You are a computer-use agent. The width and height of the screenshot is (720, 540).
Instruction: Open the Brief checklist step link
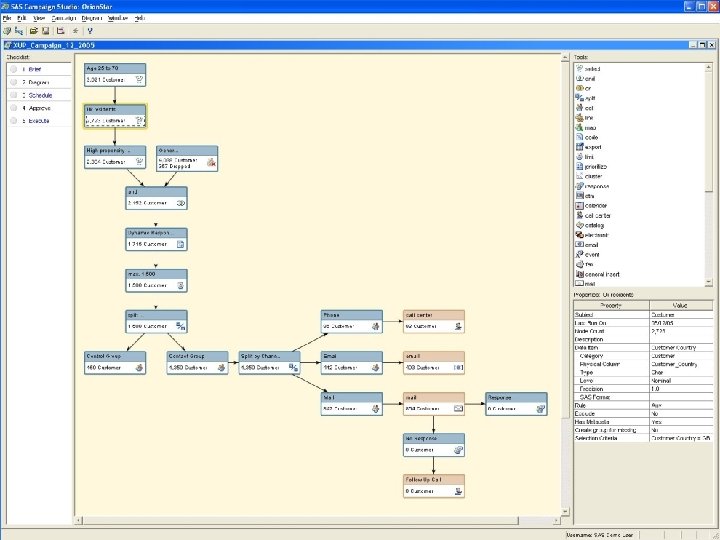tap(35, 69)
